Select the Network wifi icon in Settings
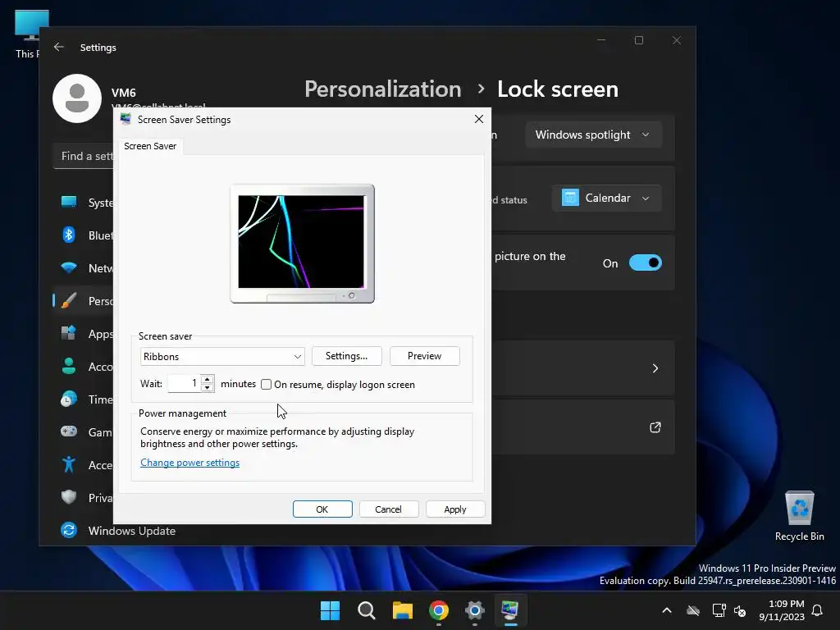The image size is (840, 630). (69, 267)
